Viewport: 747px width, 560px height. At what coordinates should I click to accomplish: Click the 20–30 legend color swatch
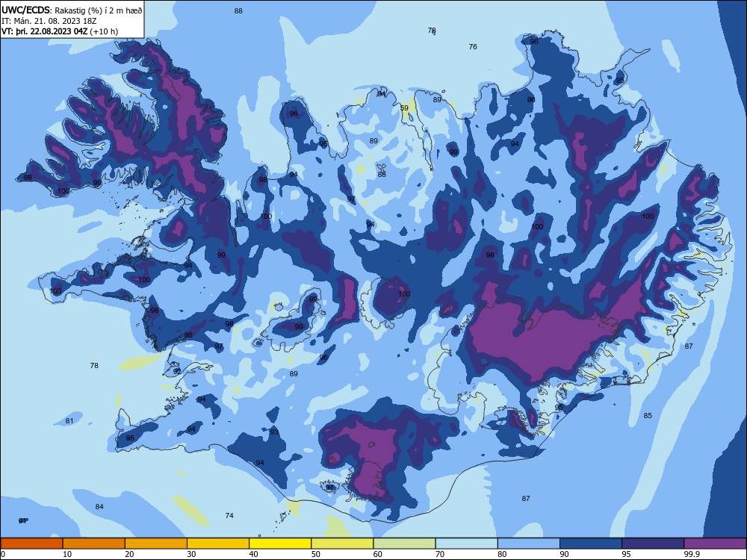tap(156, 544)
